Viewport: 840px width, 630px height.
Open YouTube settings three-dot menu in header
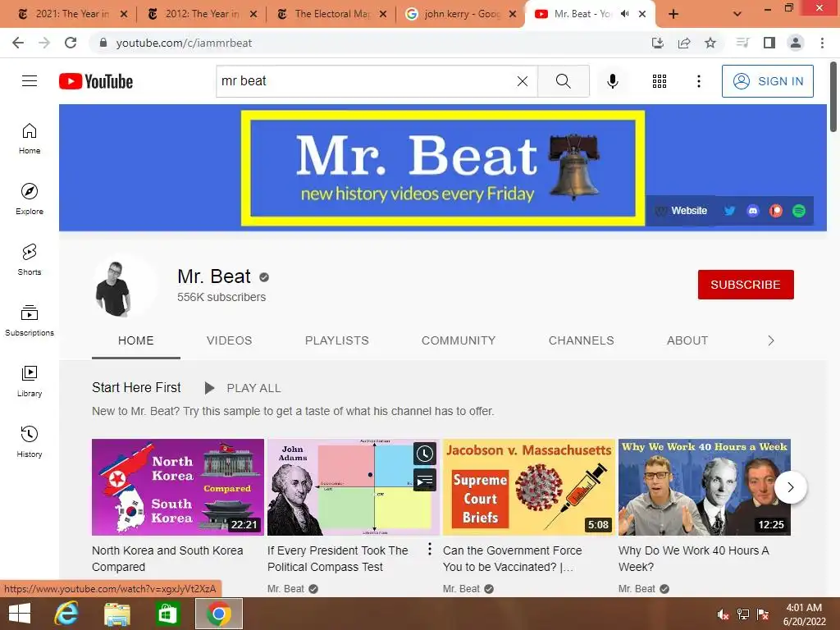pyautogui.click(x=699, y=81)
